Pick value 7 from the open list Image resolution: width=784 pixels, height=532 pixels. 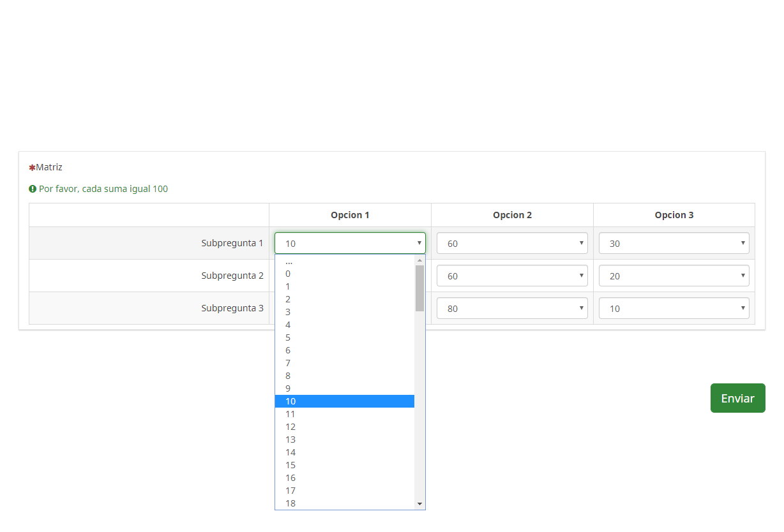click(345, 363)
